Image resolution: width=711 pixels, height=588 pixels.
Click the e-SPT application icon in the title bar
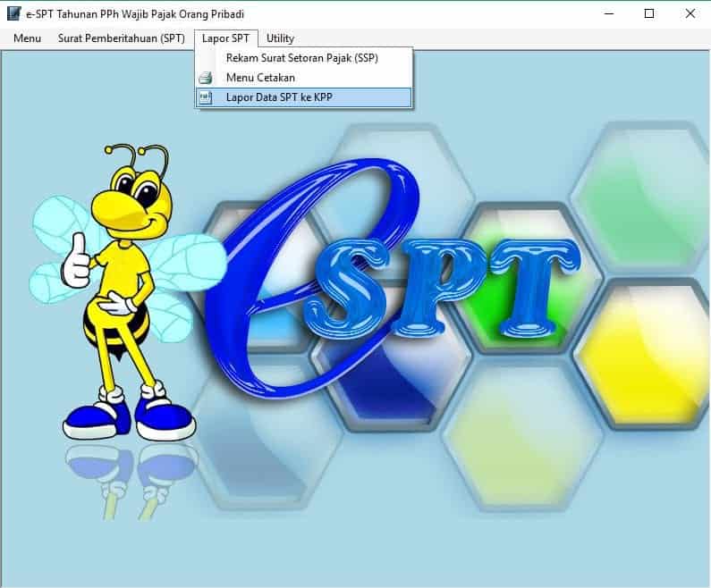14,13
